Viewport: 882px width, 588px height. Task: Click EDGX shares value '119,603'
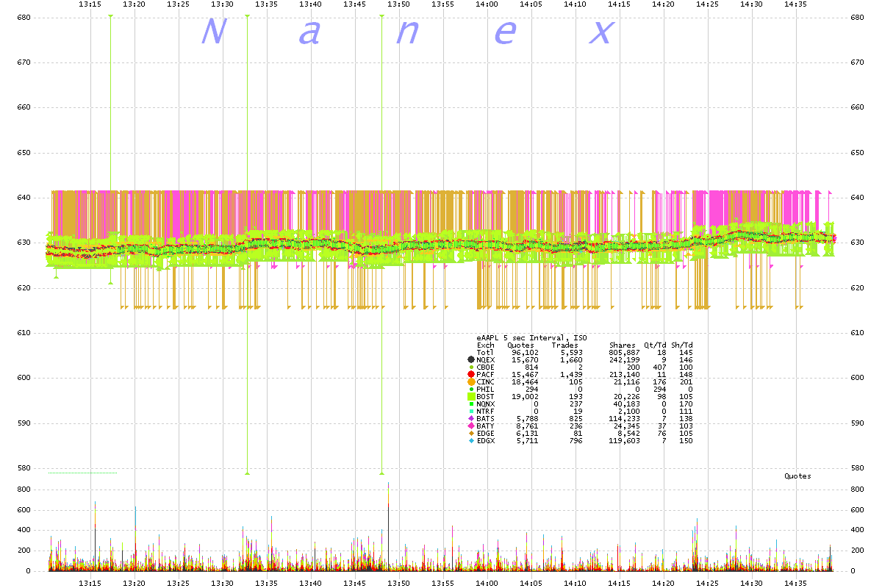(625, 440)
